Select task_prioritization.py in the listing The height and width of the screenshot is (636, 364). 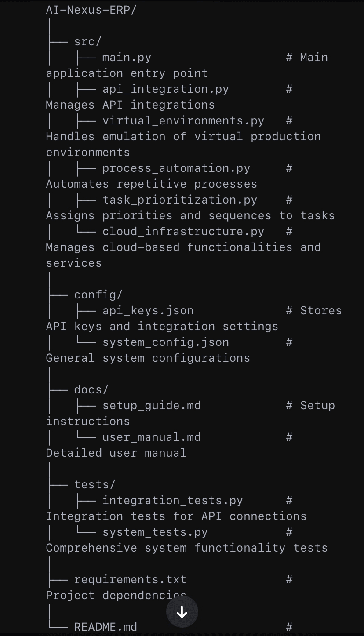pyautogui.click(x=180, y=200)
